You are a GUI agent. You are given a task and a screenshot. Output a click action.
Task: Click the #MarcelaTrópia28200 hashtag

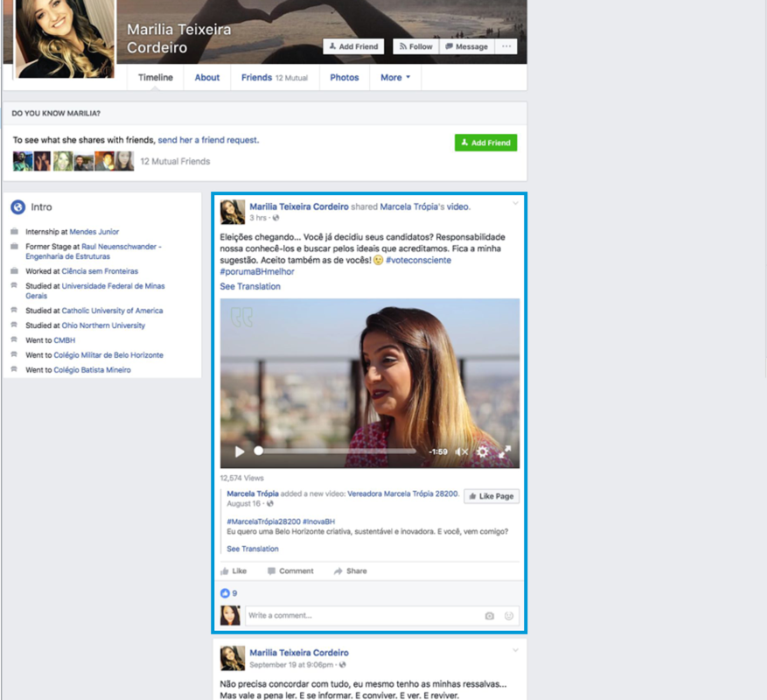point(263,521)
